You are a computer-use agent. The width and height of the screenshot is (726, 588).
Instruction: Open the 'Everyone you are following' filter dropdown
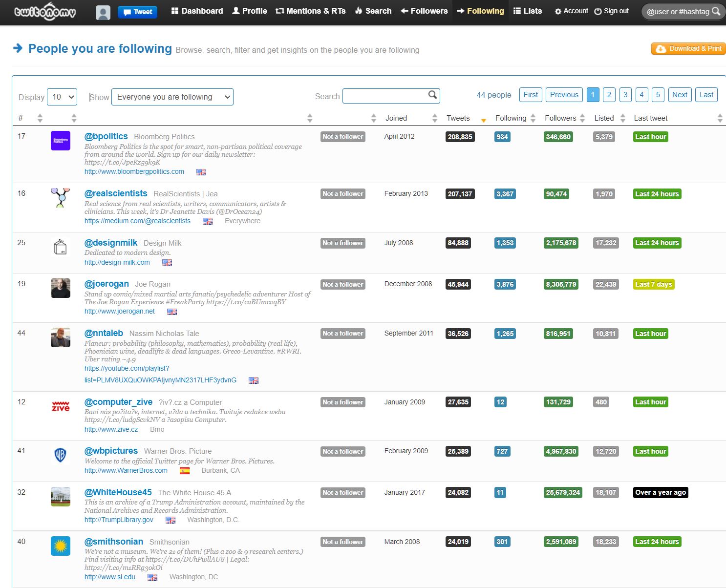pos(172,97)
